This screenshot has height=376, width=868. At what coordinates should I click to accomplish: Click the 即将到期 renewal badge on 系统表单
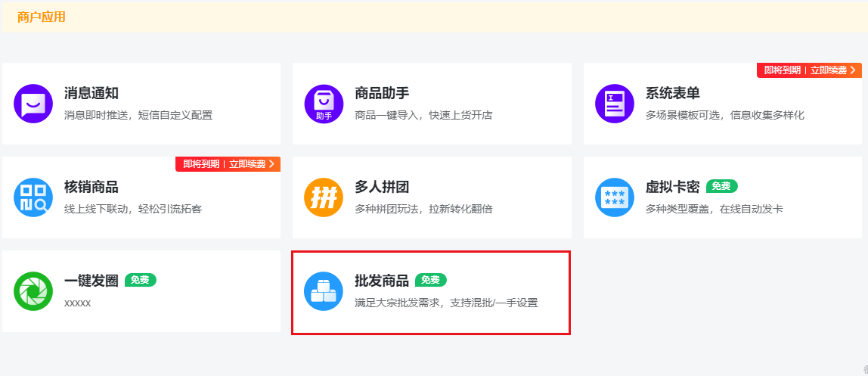(x=809, y=70)
